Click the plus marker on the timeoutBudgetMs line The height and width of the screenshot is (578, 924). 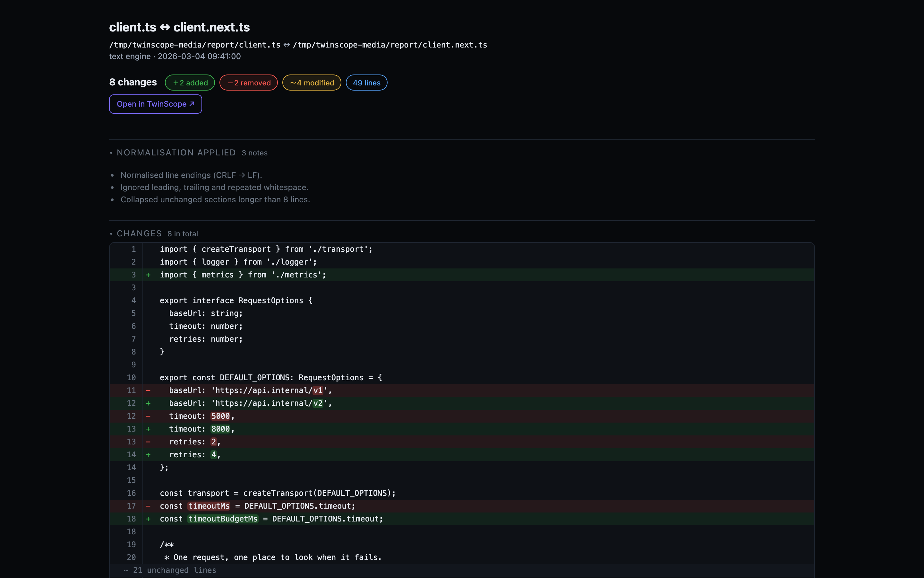(x=148, y=519)
